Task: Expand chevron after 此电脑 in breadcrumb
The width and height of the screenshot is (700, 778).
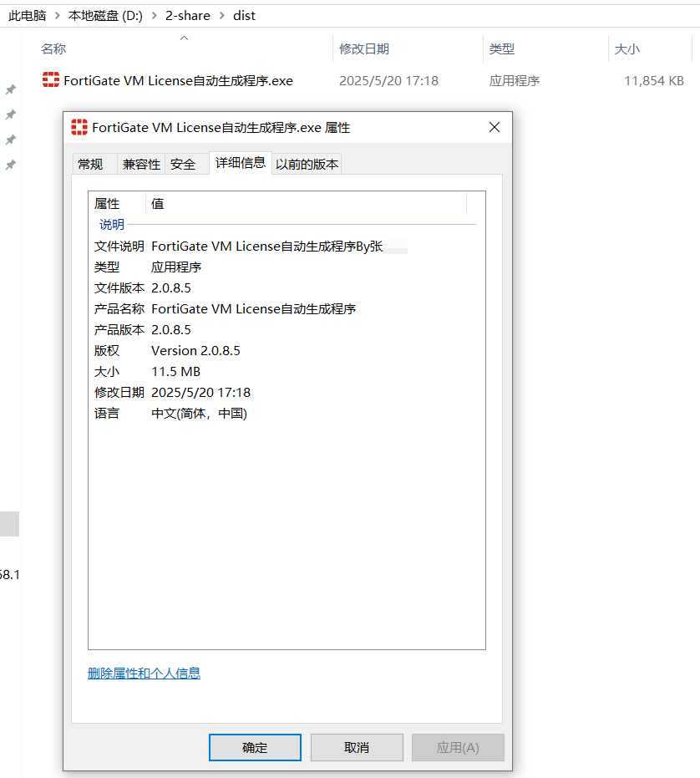Action: [x=57, y=16]
